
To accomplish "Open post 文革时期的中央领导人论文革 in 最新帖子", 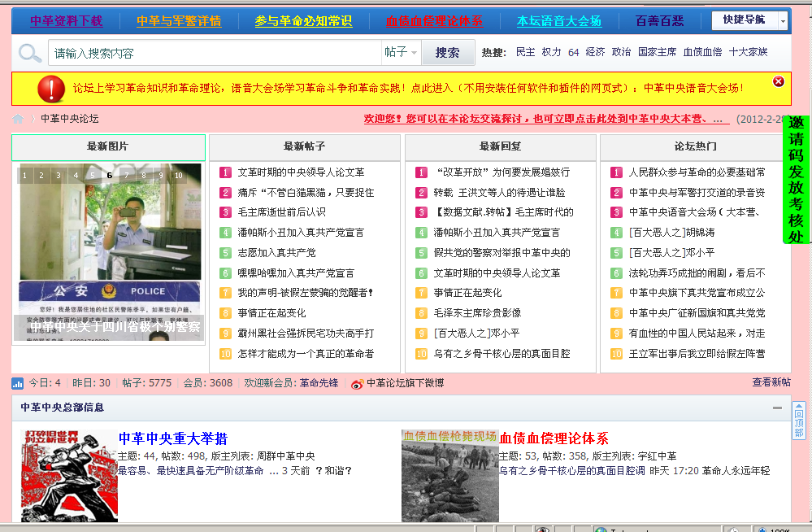I will point(301,172).
